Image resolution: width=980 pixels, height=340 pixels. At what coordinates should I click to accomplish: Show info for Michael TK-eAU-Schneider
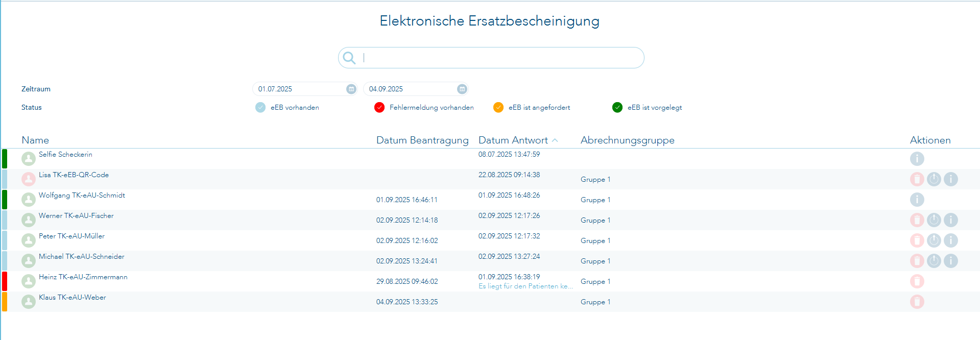[950, 261]
